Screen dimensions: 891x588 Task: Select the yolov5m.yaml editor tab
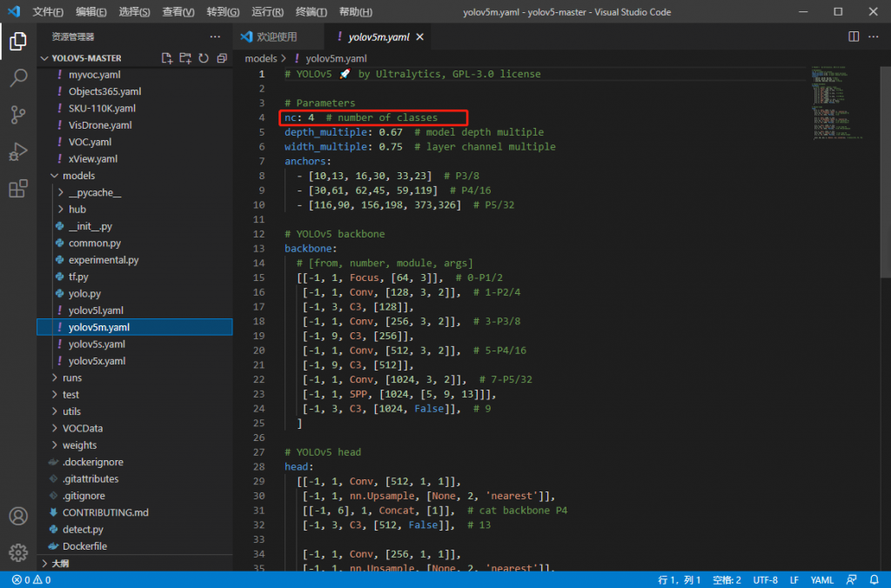(379, 37)
